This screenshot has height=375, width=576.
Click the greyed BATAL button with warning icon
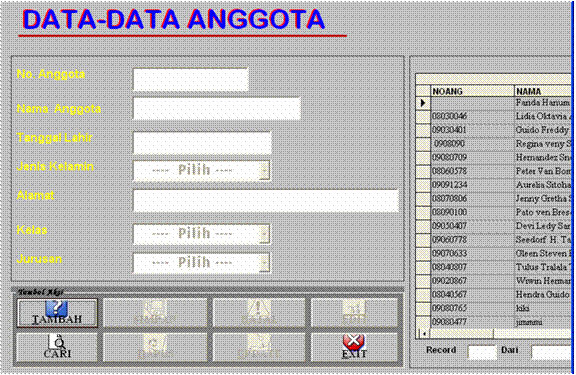(259, 313)
